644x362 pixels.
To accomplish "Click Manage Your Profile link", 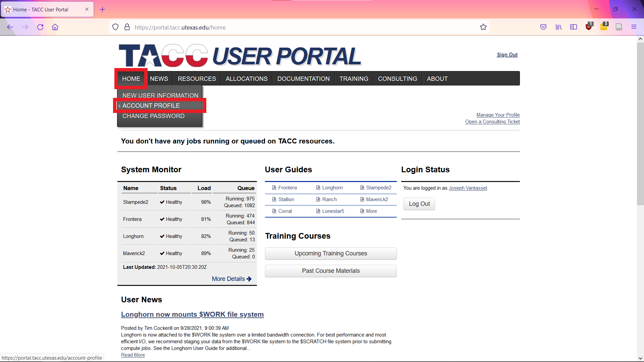I will [x=498, y=115].
